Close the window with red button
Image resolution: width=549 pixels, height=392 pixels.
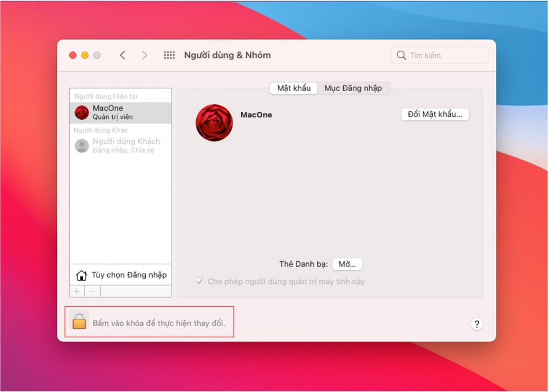tap(73, 55)
